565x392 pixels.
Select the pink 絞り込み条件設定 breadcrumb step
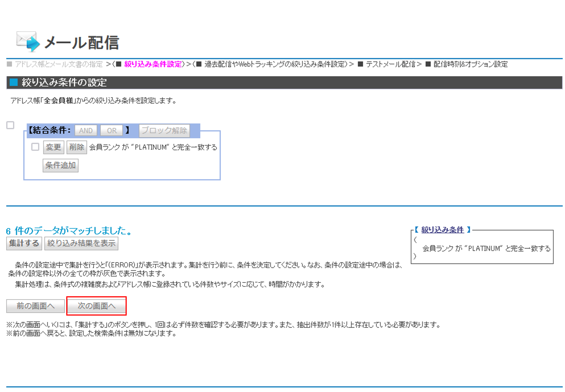tap(153, 64)
